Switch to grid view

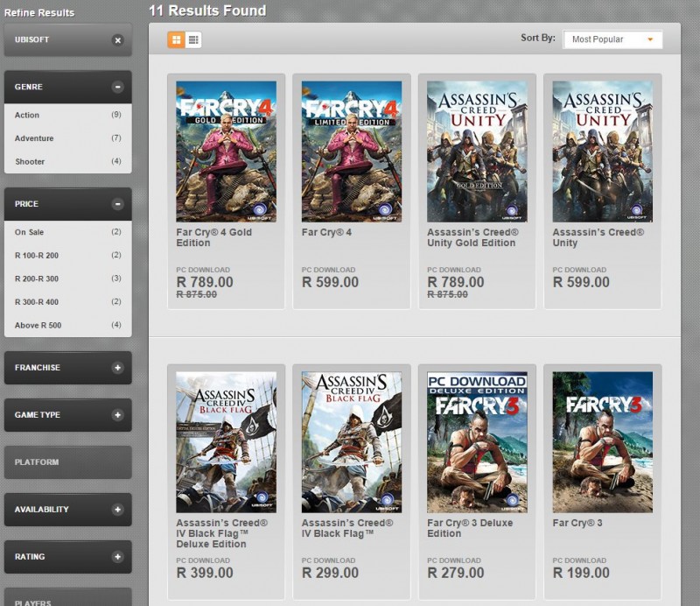[x=177, y=39]
